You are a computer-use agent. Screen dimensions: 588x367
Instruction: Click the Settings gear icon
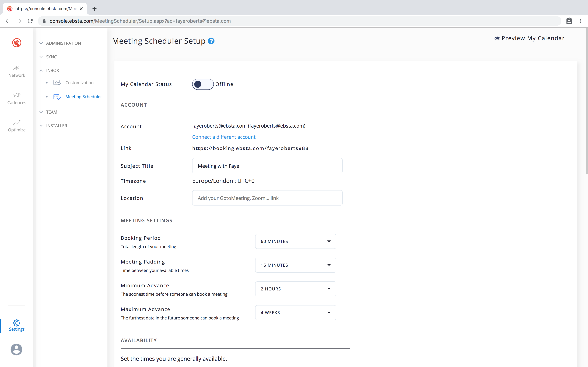[17, 323]
